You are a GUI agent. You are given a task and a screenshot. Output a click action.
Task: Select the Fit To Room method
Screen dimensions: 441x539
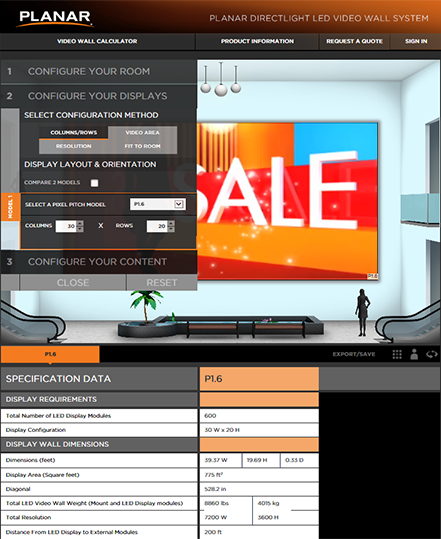coord(143,146)
